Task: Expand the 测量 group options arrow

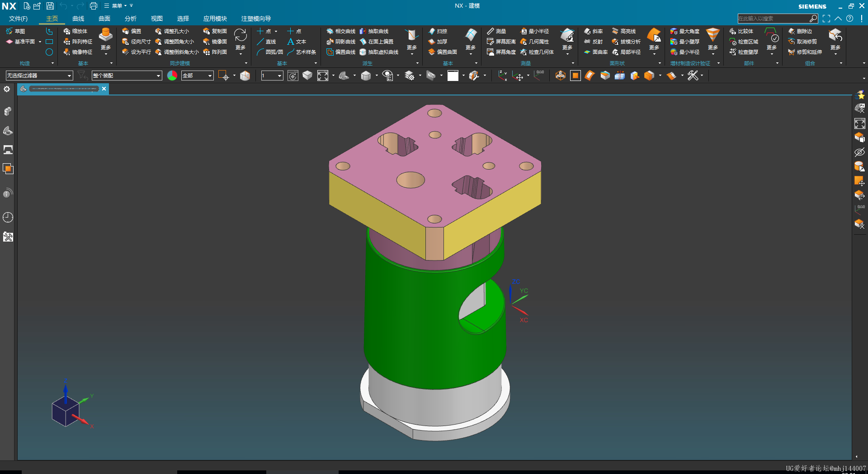Action: (573, 63)
